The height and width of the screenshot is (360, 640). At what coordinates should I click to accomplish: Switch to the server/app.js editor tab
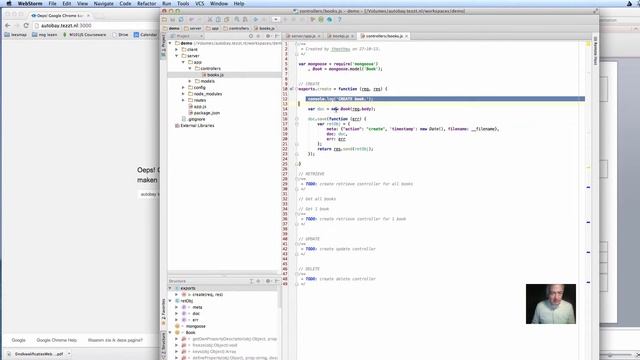303,36
